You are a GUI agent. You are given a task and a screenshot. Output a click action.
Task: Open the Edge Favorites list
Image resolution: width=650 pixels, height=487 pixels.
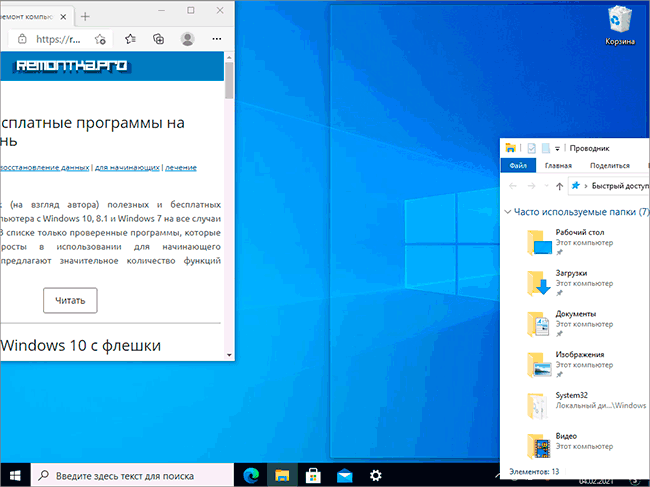(x=130, y=39)
